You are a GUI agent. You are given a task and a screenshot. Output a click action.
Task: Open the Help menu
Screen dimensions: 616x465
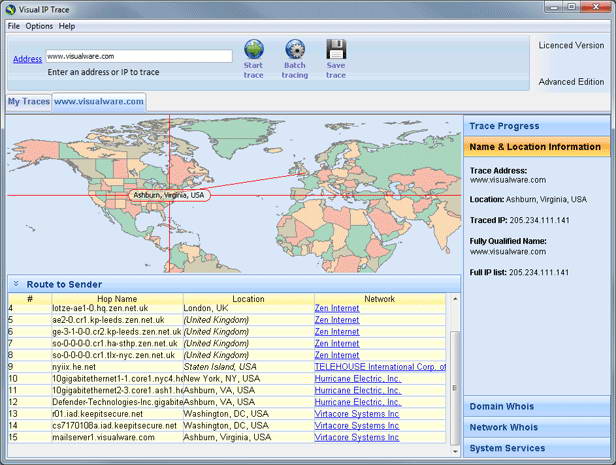(x=67, y=26)
